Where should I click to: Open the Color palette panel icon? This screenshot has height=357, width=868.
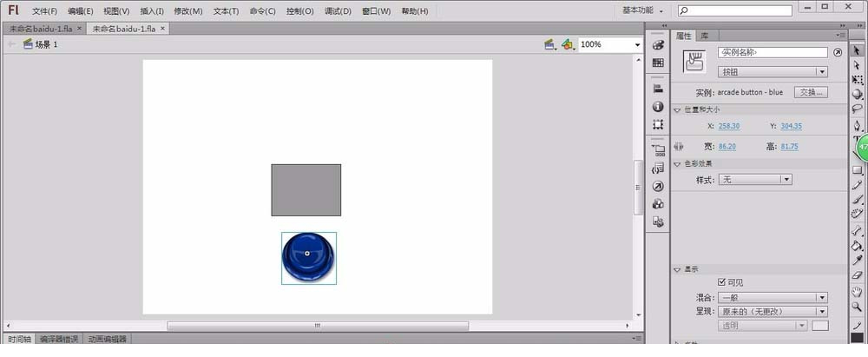658,46
